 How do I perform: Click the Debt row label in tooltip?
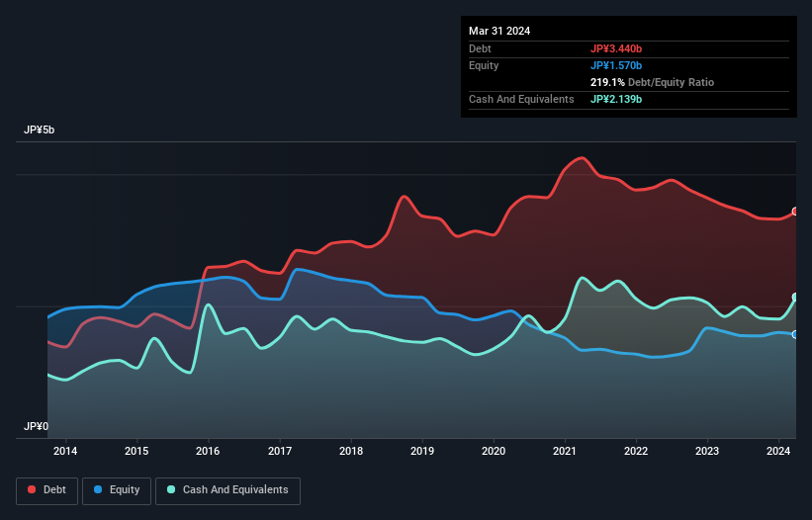point(480,48)
